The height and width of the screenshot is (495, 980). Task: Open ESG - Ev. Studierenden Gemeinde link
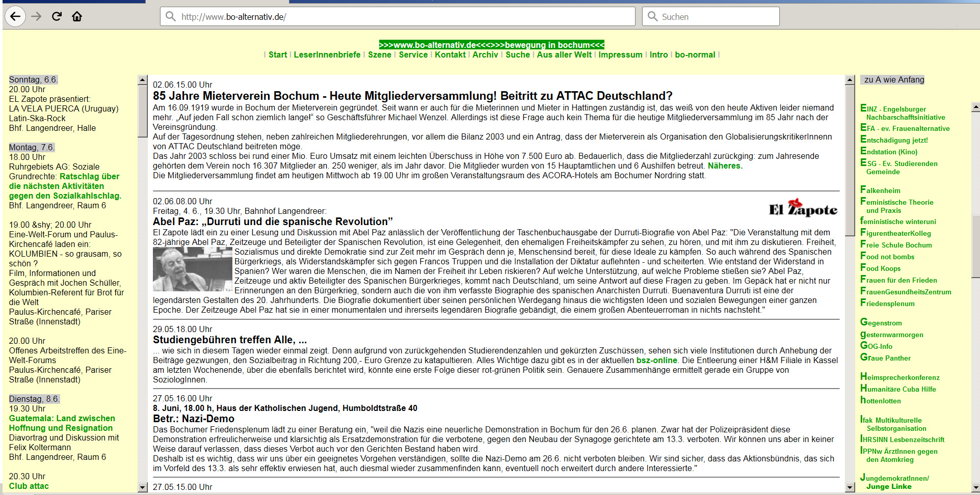click(x=898, y=167)
